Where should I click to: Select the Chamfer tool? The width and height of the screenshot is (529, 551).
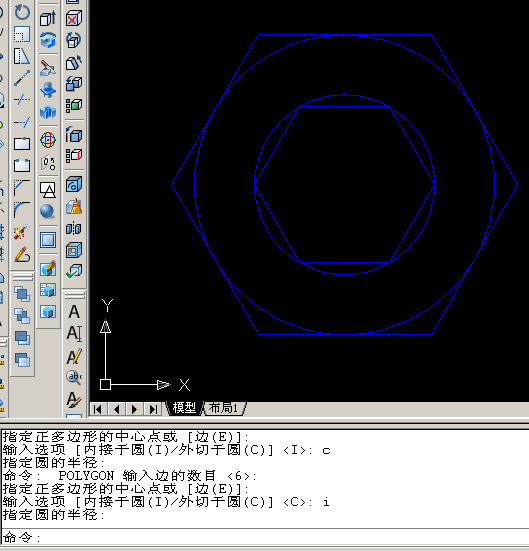click(22, 188)
